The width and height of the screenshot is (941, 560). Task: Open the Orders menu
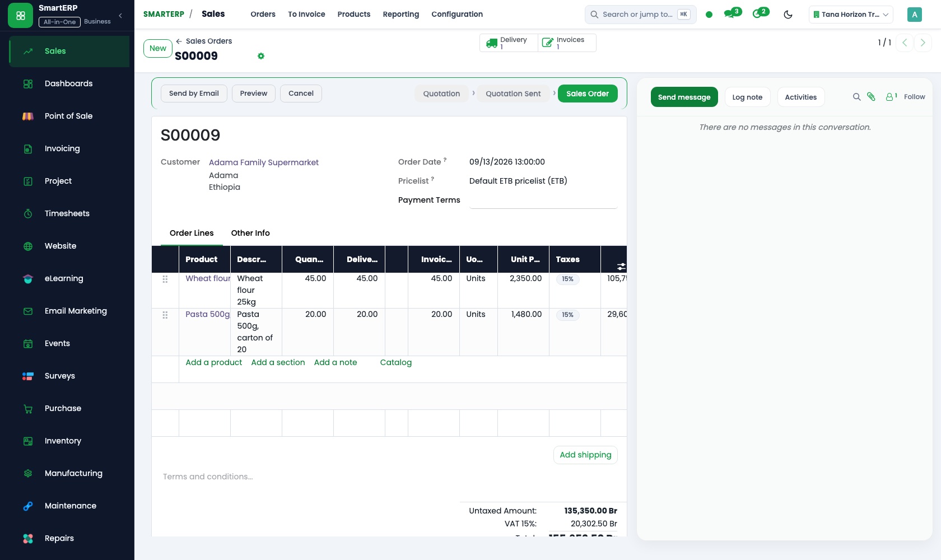point(263,14)
